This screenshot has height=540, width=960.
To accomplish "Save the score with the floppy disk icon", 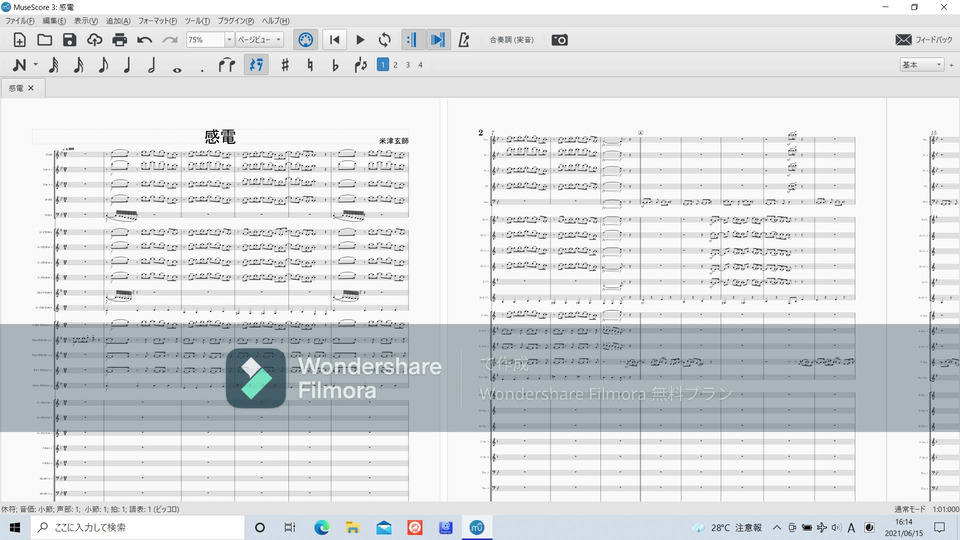I will coord(69,40).
